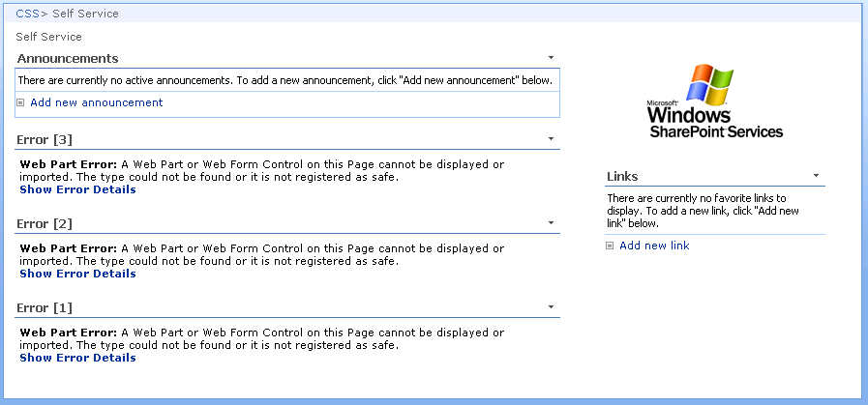Show Error Details under Error [2]
This screenshot has width=868, height=405.
click(x=77, y=274)
